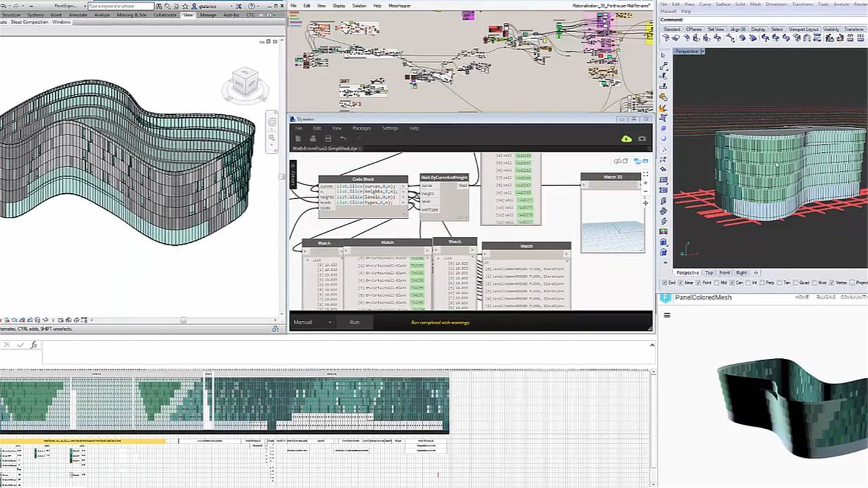Open the Packages menu in Dynamo
868x488 pixels.
[x=361, y=128]
